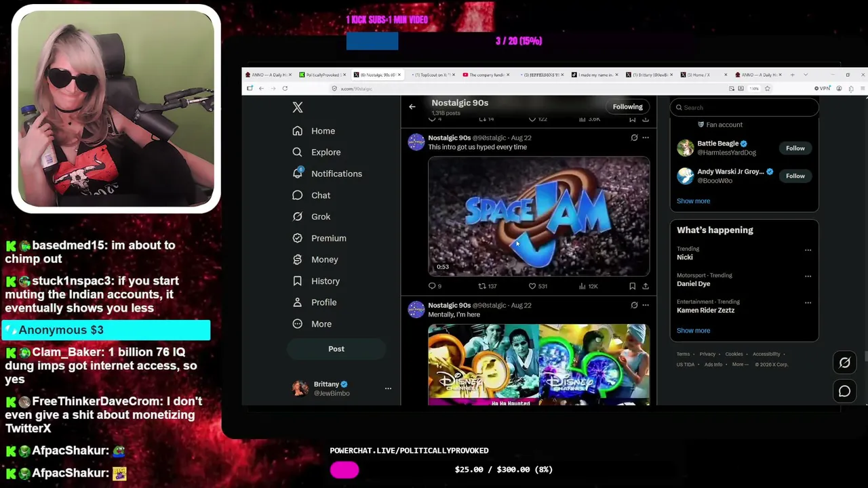Open the Terms footer link
This screenshot has height=488, width=868.
coord(683,354)
